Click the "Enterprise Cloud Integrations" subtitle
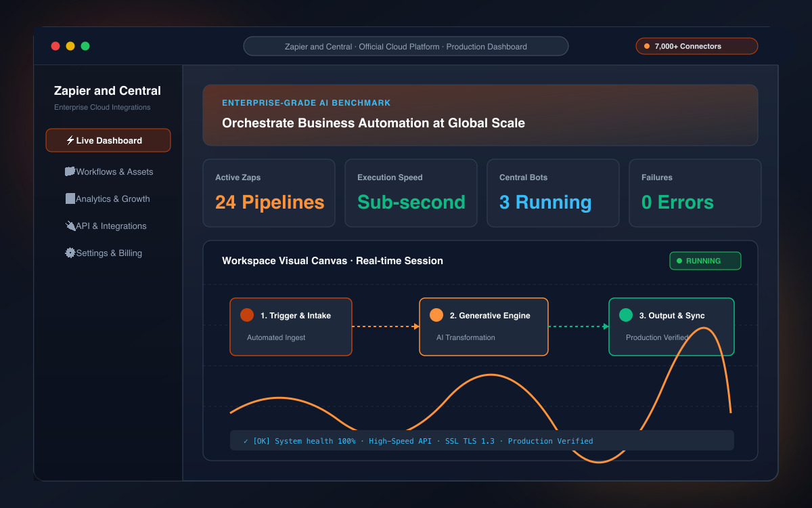Screen dimensions: 812x508 coord(102,108)
